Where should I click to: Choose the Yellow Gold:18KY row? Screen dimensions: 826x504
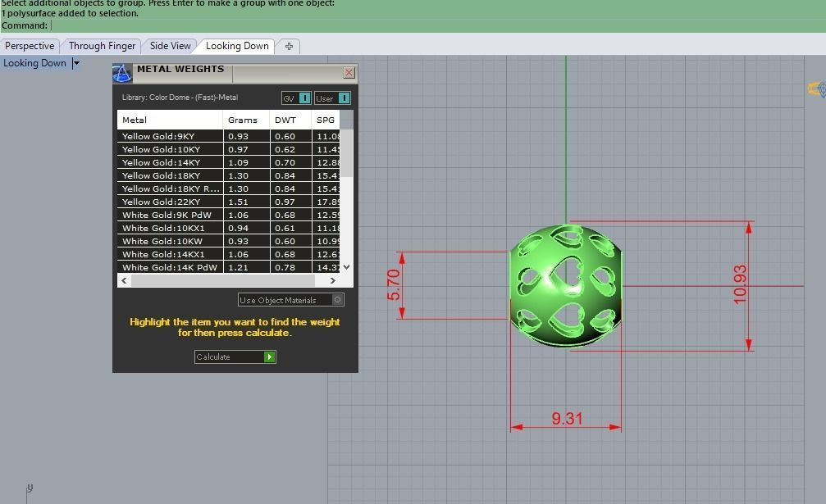click(229, 175)
